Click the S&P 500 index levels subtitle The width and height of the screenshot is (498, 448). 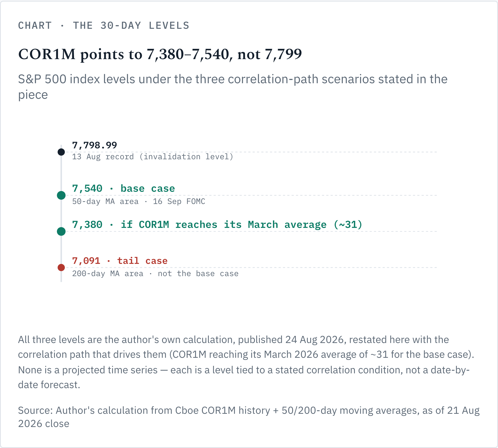tap(233, 87)
